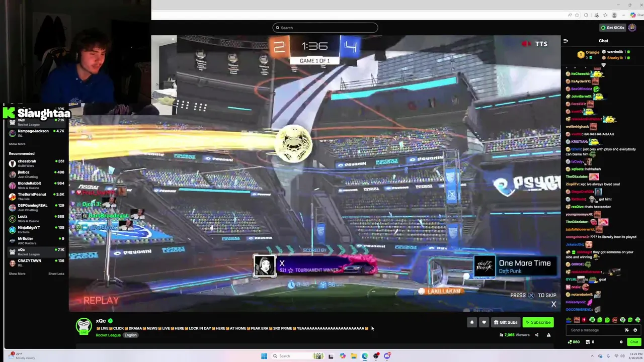Open jimboz channel in sidebar
The image size is (644, 362).
(x=36, y=173)
